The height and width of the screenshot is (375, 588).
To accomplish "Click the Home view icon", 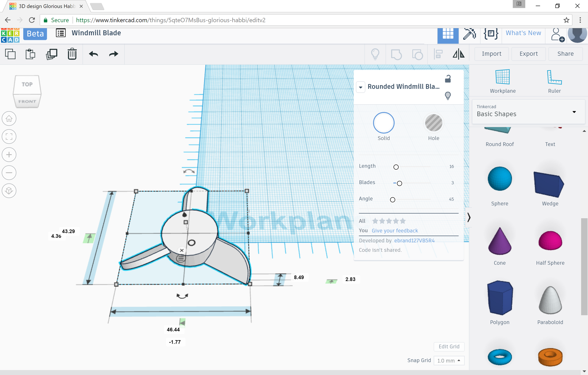I will (x=9, y=119).
